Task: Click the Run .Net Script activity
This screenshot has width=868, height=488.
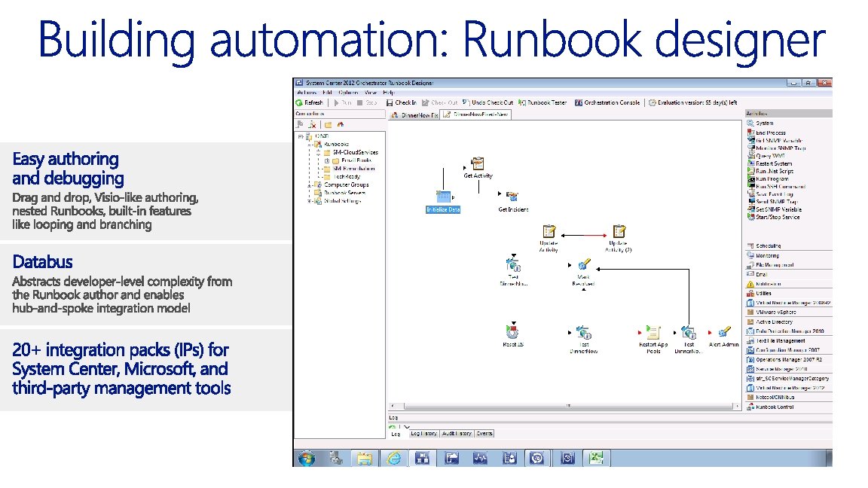Action: [771, 172]
